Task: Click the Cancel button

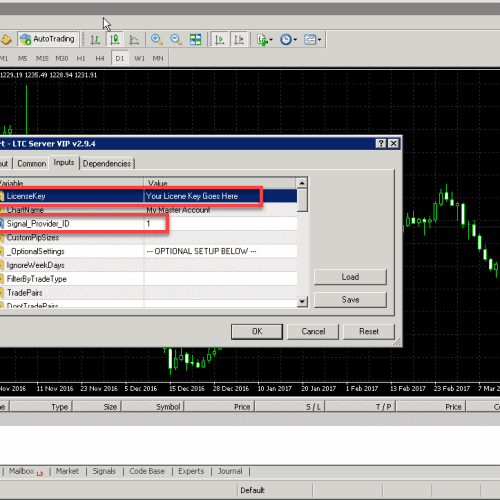Action: point(313,332)
